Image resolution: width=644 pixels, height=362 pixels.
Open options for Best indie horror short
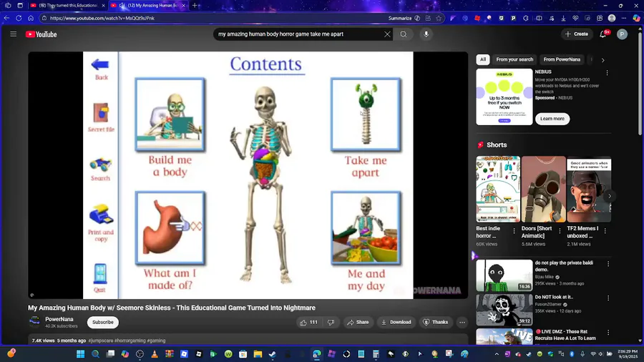514,232
